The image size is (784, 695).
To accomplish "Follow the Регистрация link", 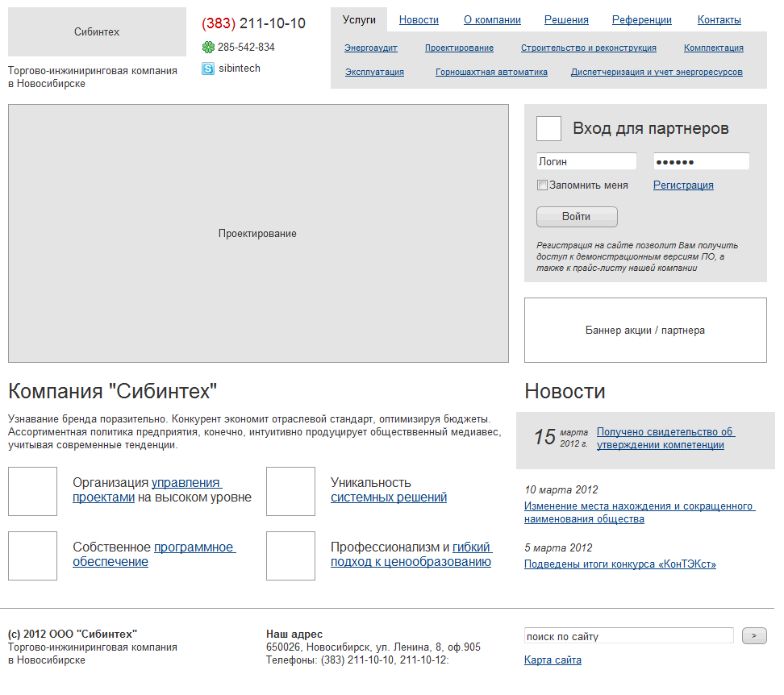I will (683, 185).
